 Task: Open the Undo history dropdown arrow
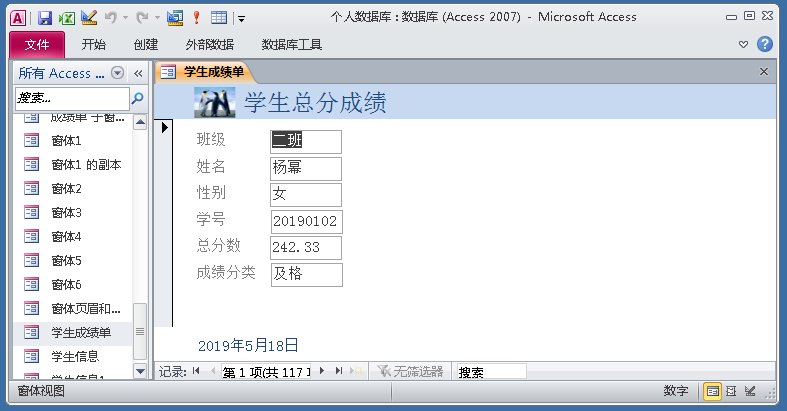(x=125, y=18)
